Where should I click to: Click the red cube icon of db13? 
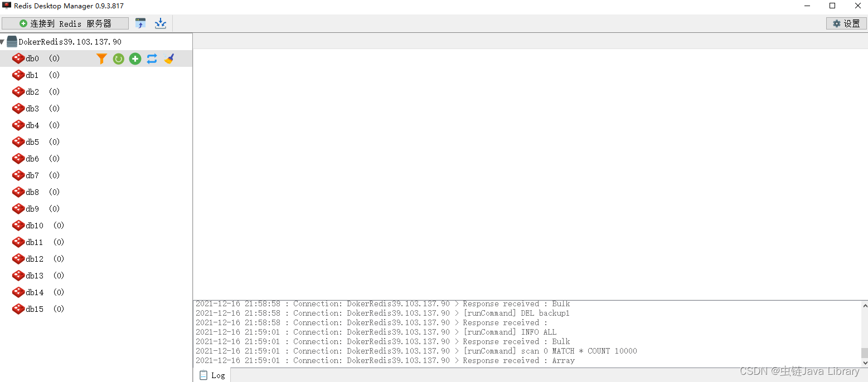coord(18,276)
